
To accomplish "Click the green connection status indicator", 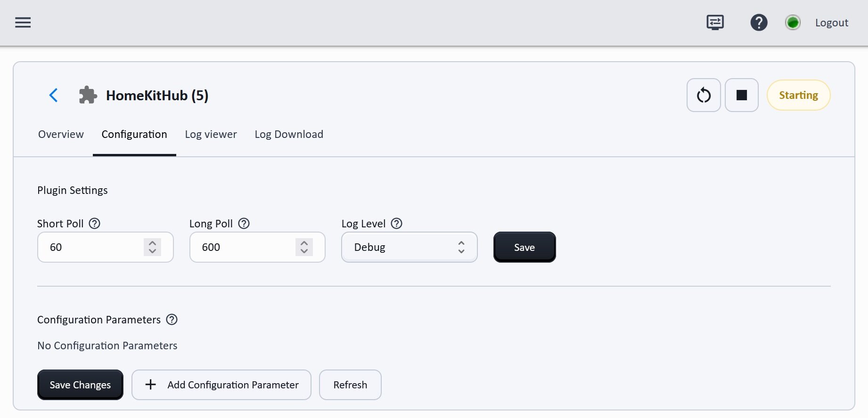I will point(793,22).
